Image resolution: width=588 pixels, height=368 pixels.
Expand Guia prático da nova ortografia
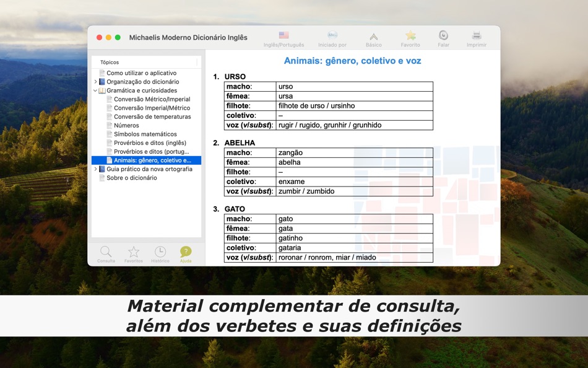[95, 169]
